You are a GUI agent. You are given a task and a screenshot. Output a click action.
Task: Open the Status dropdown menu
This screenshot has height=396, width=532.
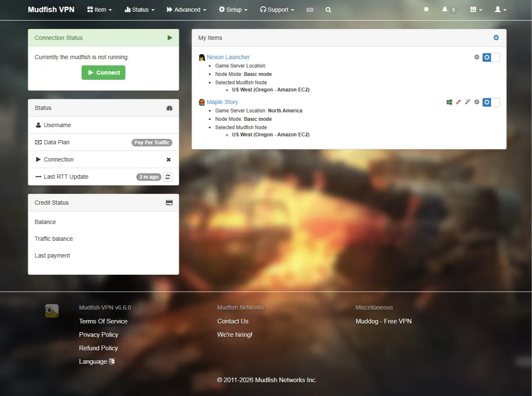140,10
